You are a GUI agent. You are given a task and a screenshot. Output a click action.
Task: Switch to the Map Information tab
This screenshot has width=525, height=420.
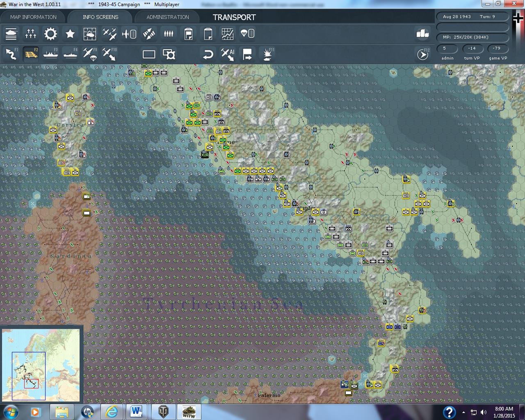(x=33, y=17)
